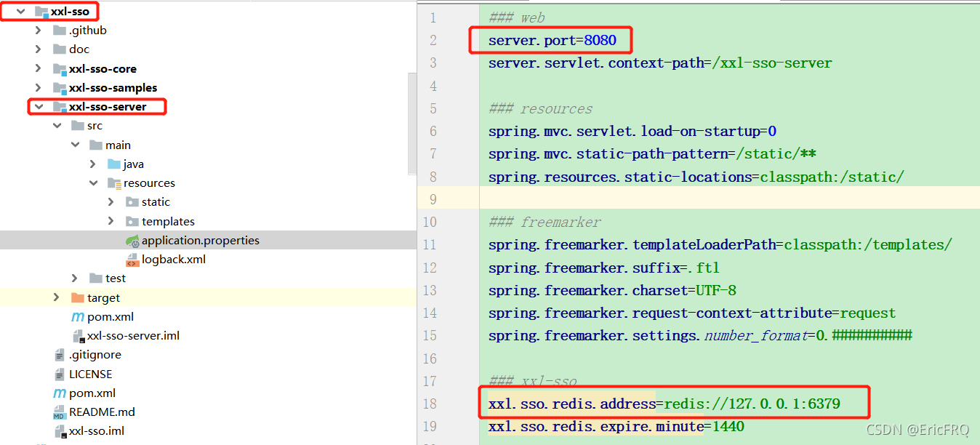Select xxl-sso.iml in the project tree
Viewport: 980px width, 445px height.
point(97,431)
